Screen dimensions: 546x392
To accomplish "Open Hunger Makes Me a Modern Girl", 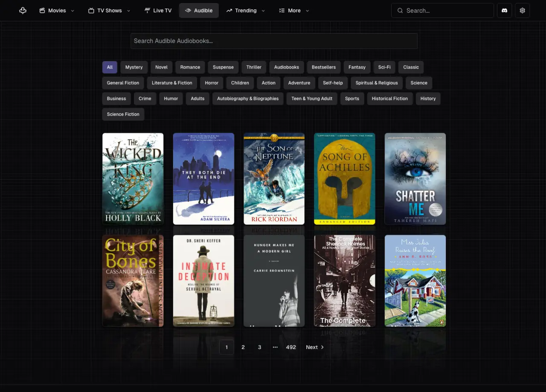I will (x=274, y=281).
